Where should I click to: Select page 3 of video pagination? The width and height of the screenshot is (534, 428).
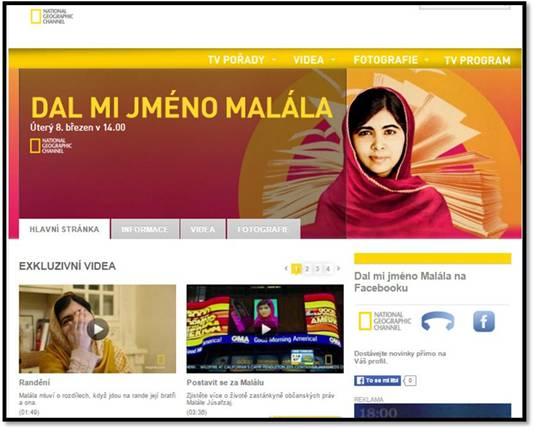point(317,269)
